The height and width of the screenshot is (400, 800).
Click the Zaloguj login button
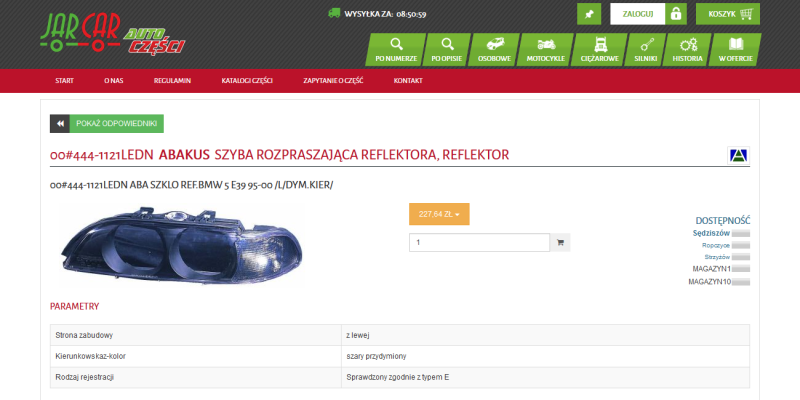(x=638, y=14)
